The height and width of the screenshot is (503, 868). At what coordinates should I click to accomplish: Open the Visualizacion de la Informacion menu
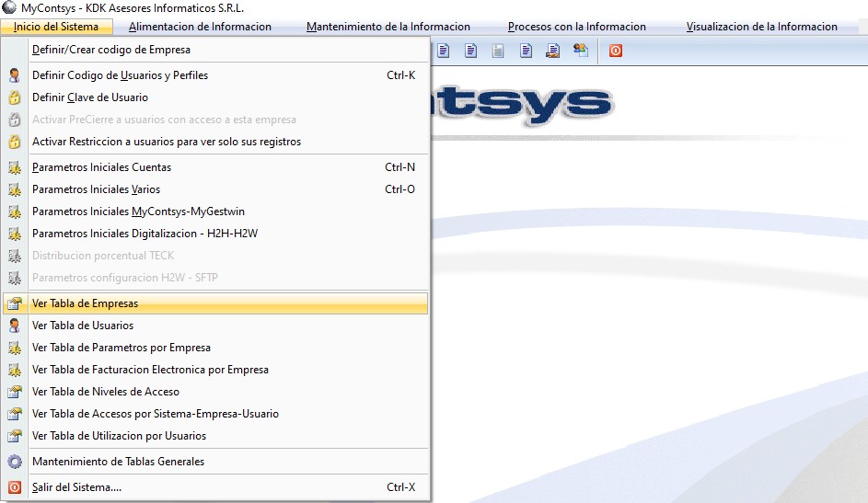coord(761,27)
